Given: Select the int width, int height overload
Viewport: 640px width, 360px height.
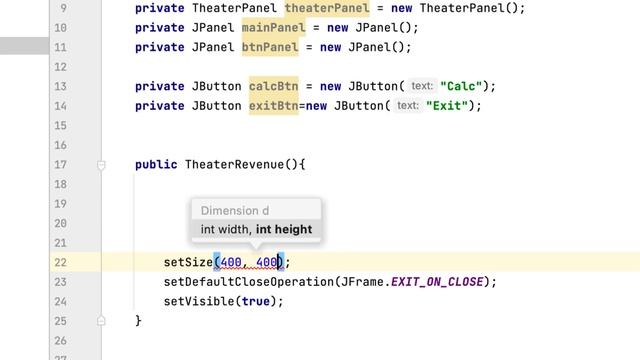Looking at the screenshot, I should [x=256, y=229].
